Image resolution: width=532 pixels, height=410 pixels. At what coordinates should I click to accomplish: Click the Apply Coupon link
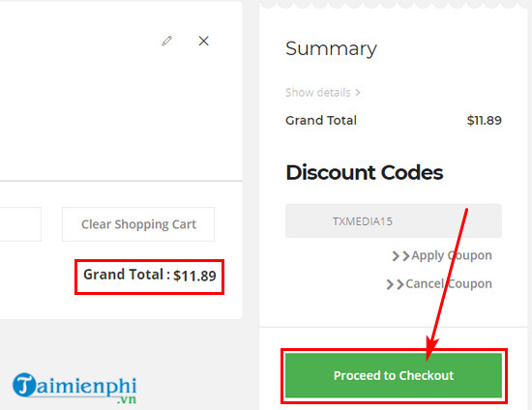452,255
